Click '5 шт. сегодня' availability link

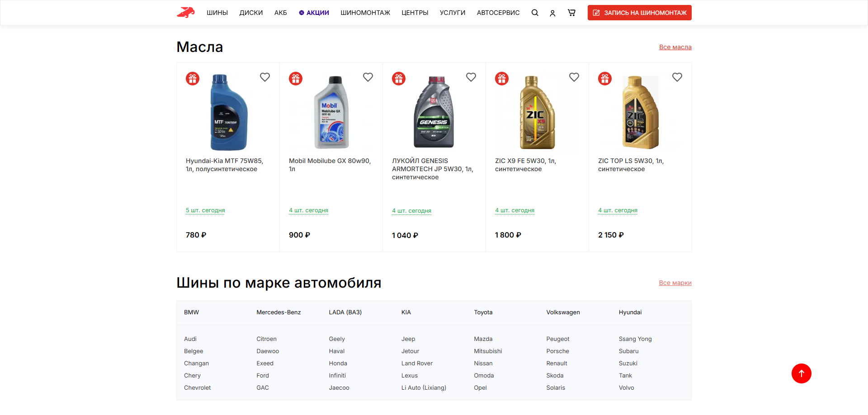point(205,210)
